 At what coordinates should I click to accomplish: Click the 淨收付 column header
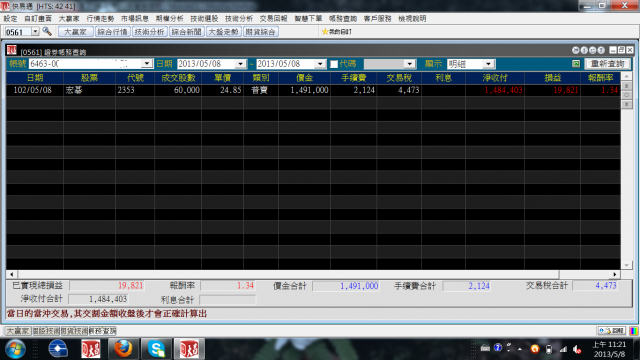[x=495, y=78]
